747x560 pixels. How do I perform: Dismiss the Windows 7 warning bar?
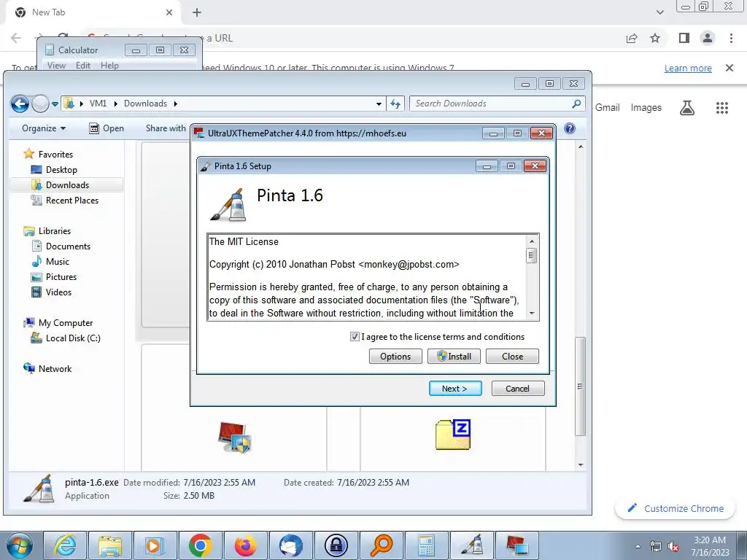pyautogui.click(x=729, y=68)
